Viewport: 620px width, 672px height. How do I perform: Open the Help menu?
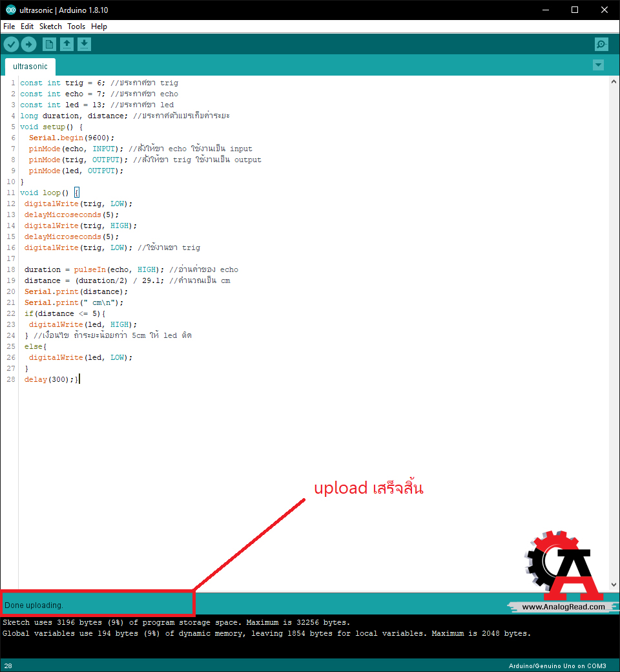click(99, 26)
